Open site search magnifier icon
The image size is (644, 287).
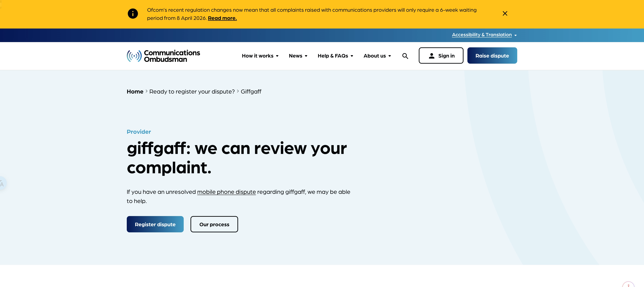pos(405,56)
